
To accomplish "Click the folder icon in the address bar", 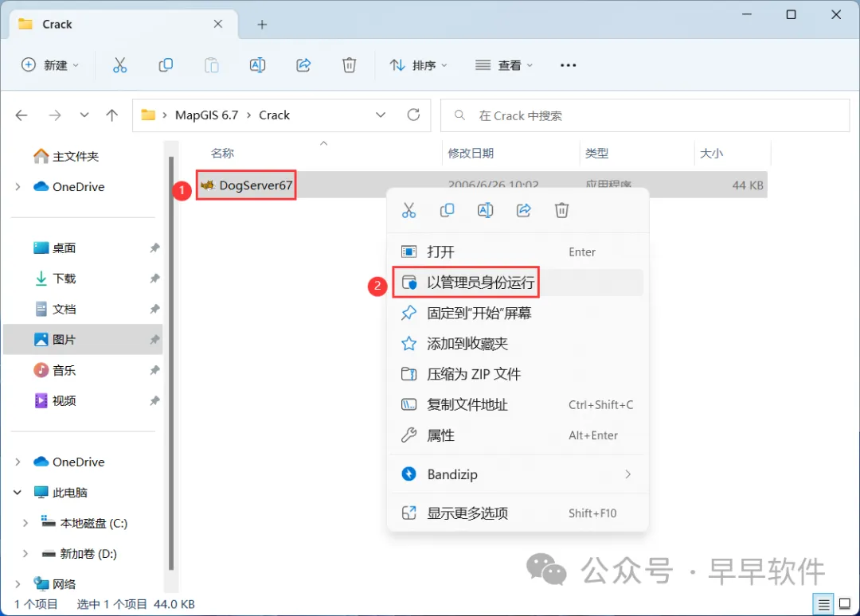I will pos(148,115).
